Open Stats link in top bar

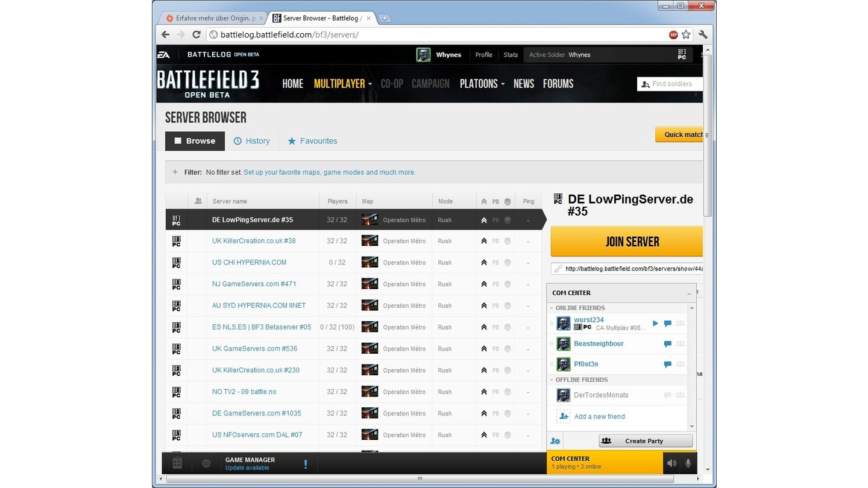pos(511,55)
